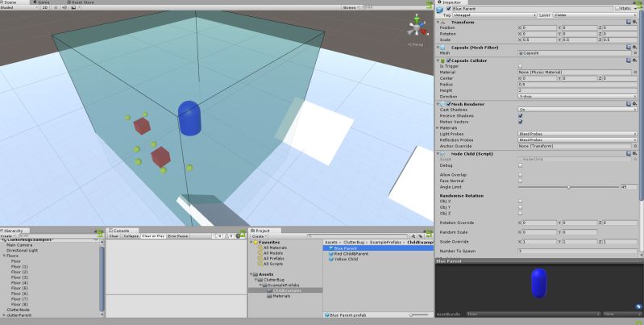Open Mesh Renderer gear settings
The height and width of the screenshot is (325, 644).
pyautogui.click(x=635, y=104)
